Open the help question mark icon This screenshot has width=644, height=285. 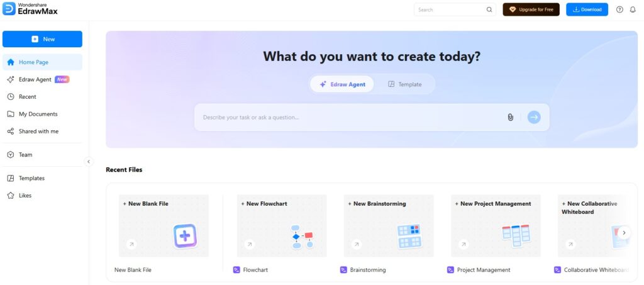click(619, 9)
